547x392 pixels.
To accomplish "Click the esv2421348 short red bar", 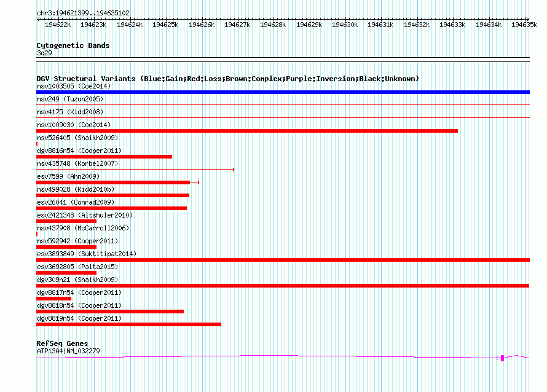I will click(x=66, y=221).
